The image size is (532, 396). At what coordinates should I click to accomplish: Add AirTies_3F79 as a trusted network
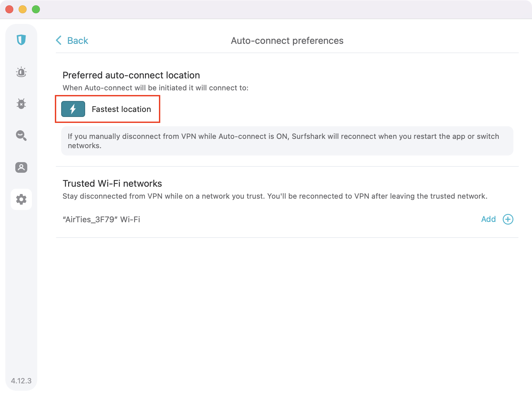click(488, 219)
